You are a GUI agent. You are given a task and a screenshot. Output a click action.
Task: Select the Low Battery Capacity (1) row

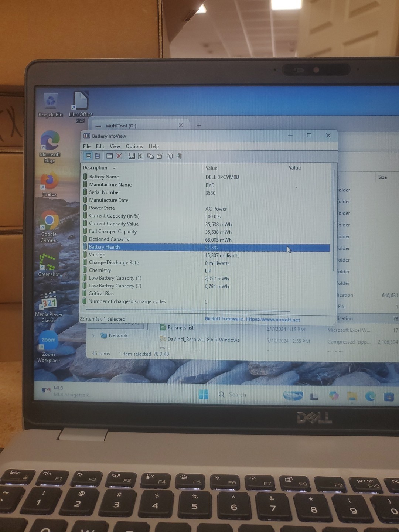click(x=206, y=278)
